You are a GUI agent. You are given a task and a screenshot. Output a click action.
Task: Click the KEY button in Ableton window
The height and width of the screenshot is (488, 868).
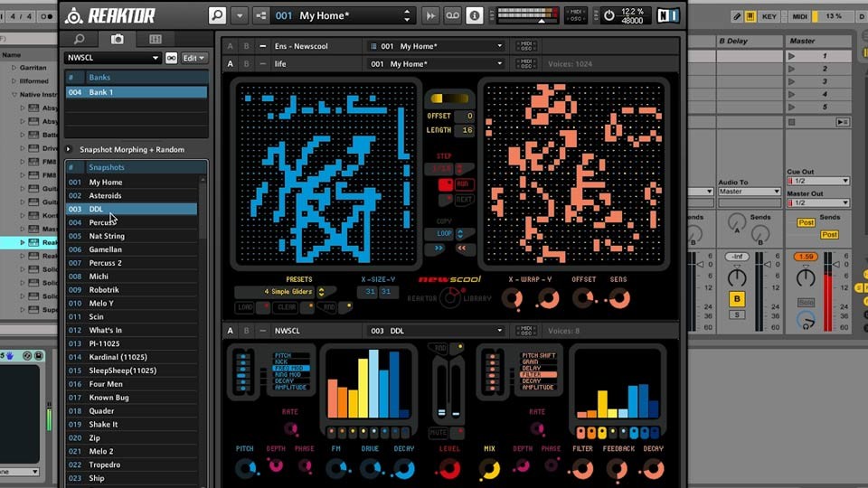point(769,16)
